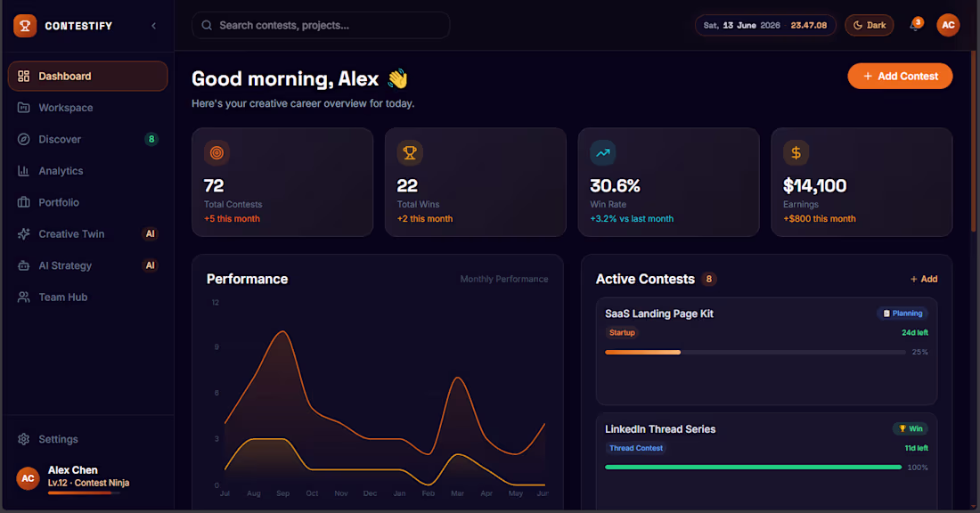Viewport: 980px width, 513px height.
Task: Click the Win status tag
Action: [x=911, y=428]
